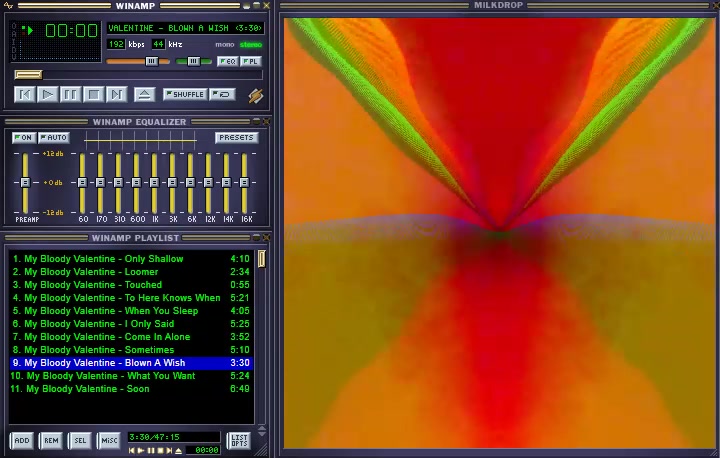Click the orange volume slider handle

152,61
